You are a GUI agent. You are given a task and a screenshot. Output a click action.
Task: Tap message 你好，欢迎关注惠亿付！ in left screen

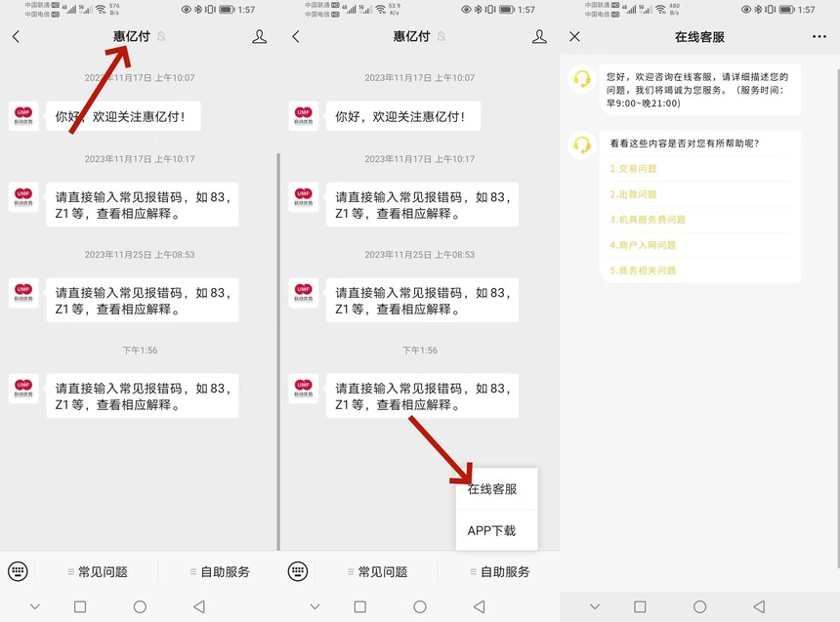[x=124, y=116]
